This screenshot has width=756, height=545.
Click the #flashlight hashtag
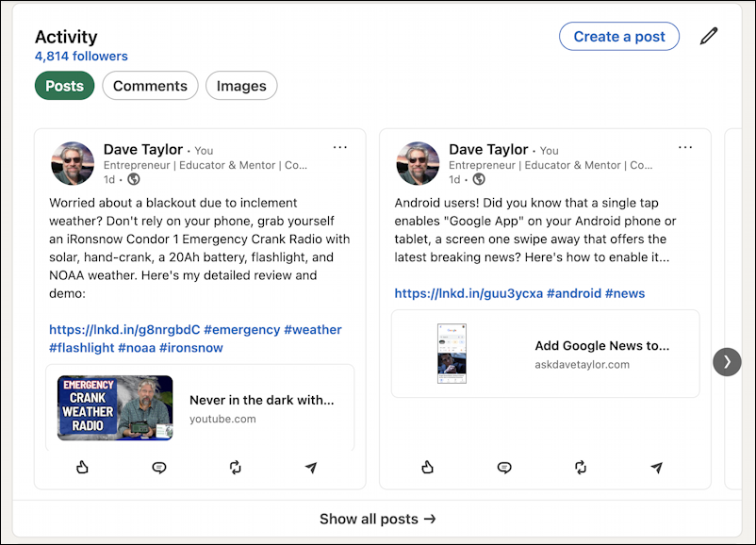click(x=82, y=348)
